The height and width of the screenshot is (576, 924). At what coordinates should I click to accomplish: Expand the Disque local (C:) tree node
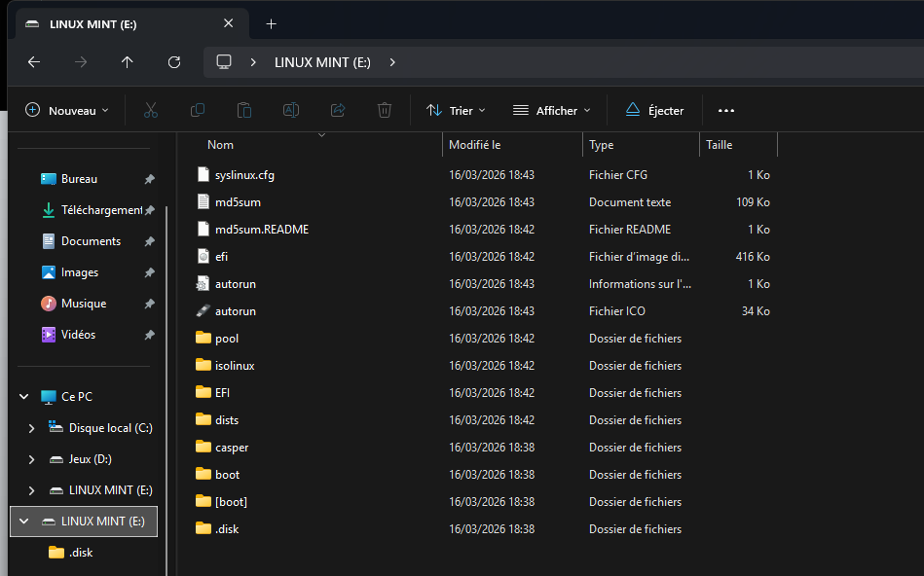pos(31,428)
